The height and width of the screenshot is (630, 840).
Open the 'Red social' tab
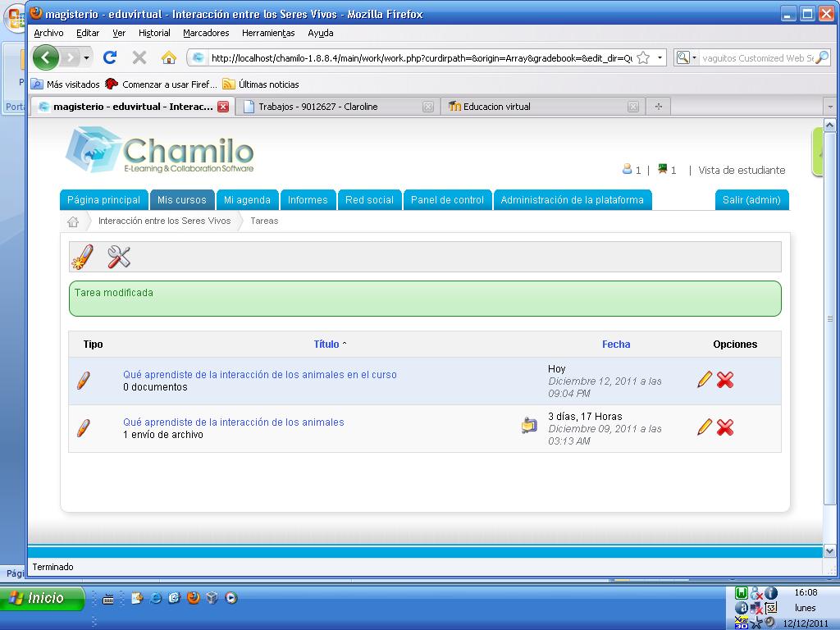(370, 200)
